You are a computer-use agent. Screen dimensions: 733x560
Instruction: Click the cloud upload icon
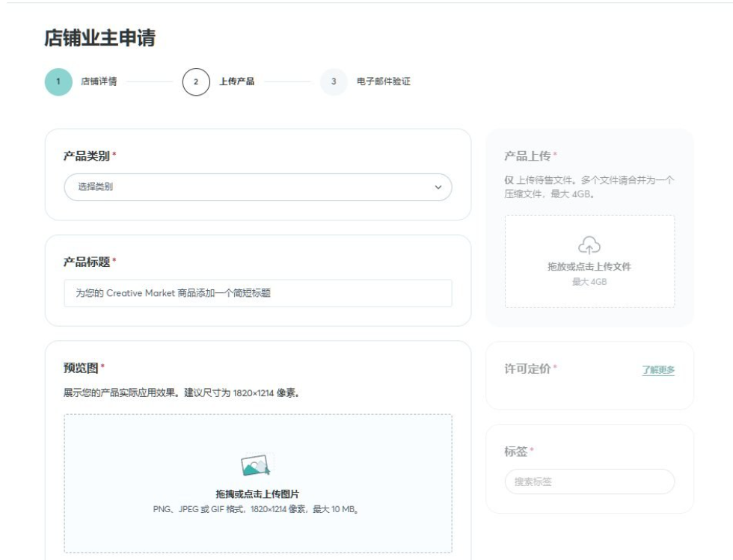click(589, 245)
